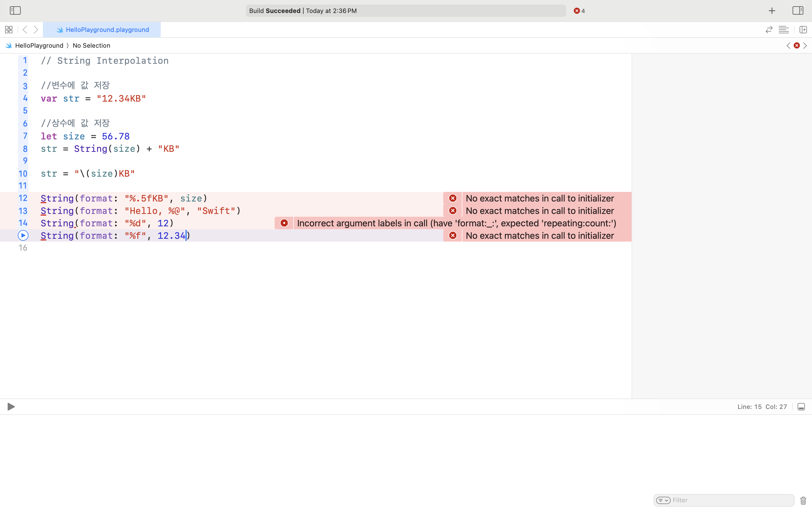Screen dimensions: 812x508
Task: Click String(size) on line 8
Action: [107, 148]
